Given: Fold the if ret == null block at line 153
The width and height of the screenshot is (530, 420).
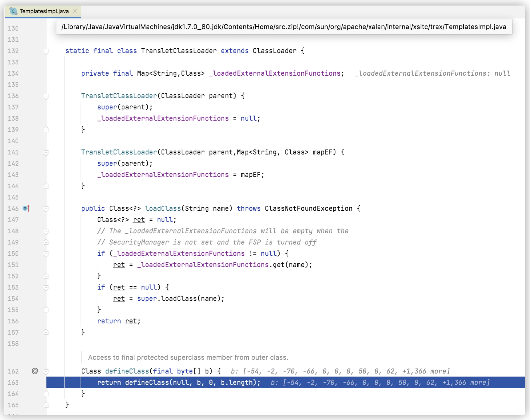Looking at the screenshot, I should tap(46, 287).
